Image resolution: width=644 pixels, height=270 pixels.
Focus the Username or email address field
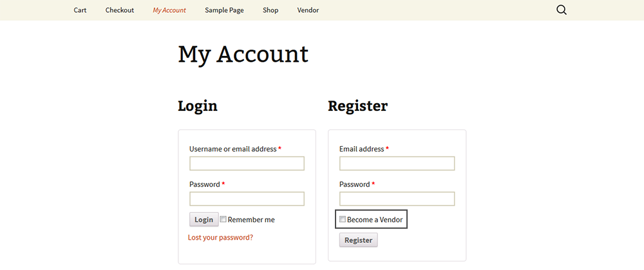coord(247,164)
